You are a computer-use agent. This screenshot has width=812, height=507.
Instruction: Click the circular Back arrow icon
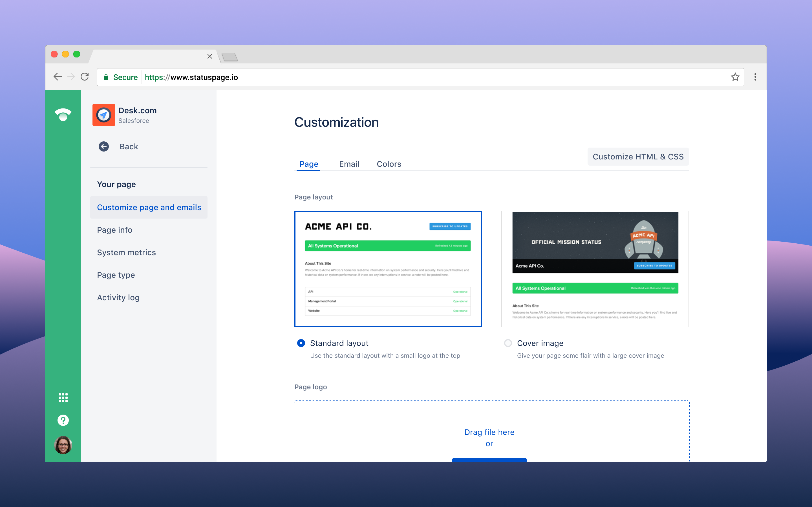104,146
